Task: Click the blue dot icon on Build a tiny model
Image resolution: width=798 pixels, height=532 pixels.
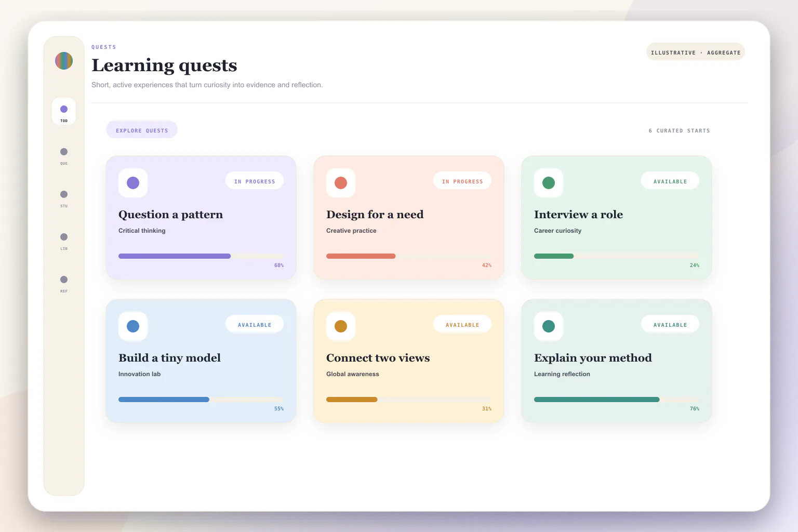Action: click(133, 326)
